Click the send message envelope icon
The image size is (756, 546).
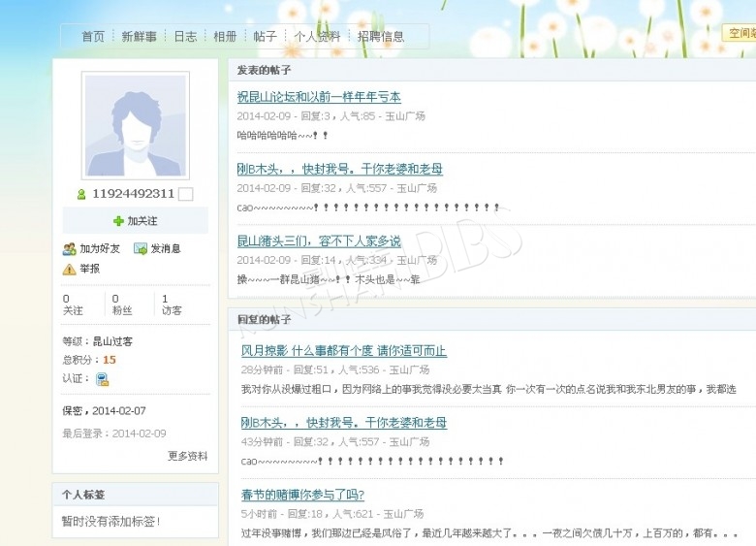141,249
